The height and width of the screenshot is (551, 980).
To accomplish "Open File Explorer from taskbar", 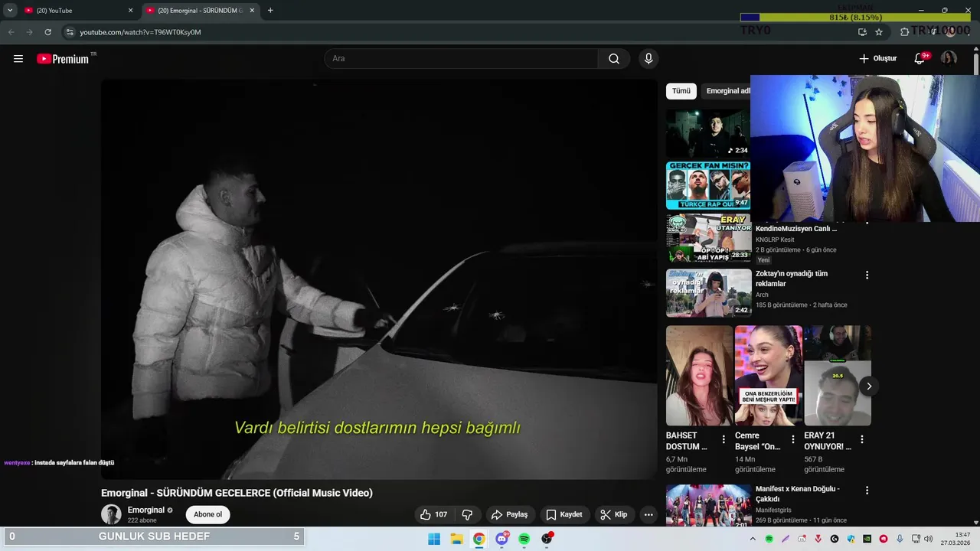I will pos(456,539).
